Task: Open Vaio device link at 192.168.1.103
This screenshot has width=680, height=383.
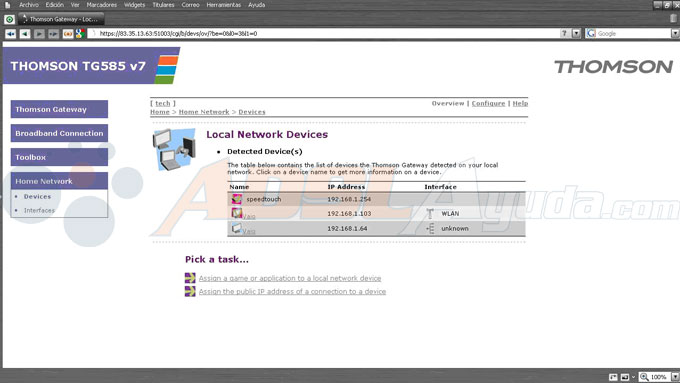Action: pos(249,216)
